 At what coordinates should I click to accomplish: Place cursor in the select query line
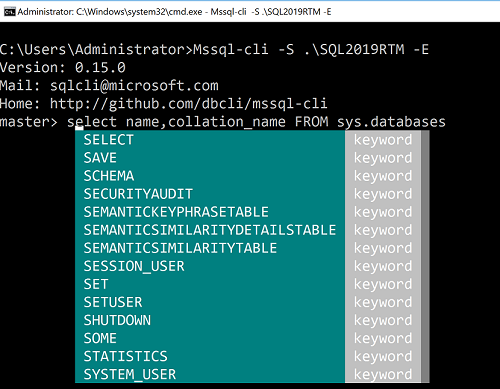tap(256, 122)
